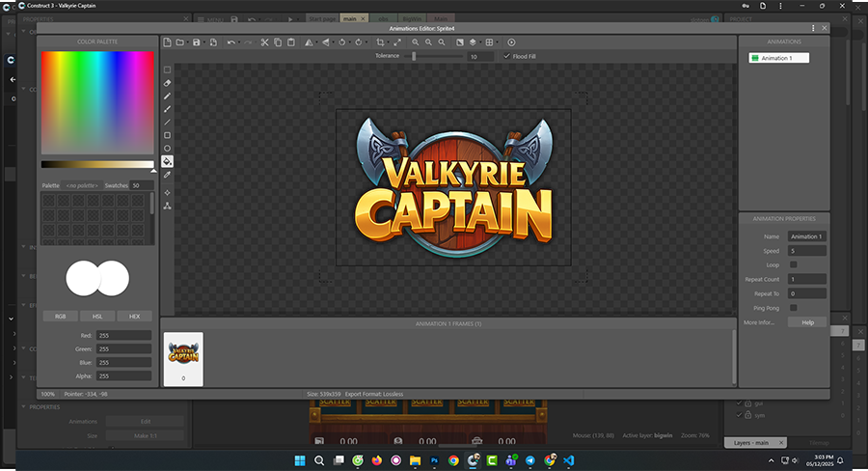
Task: Select the Ellipse drawing tool
Action: point(168,149)
